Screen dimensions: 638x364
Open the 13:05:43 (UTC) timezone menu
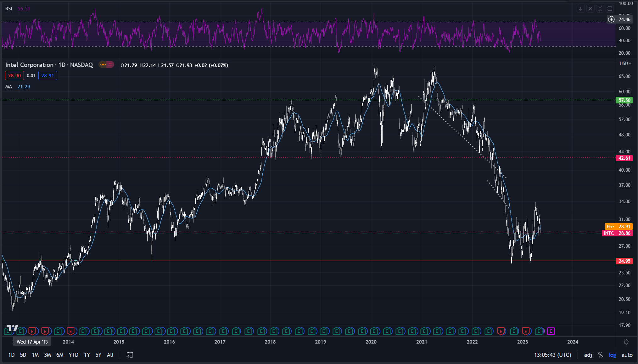tap(552, 355)
